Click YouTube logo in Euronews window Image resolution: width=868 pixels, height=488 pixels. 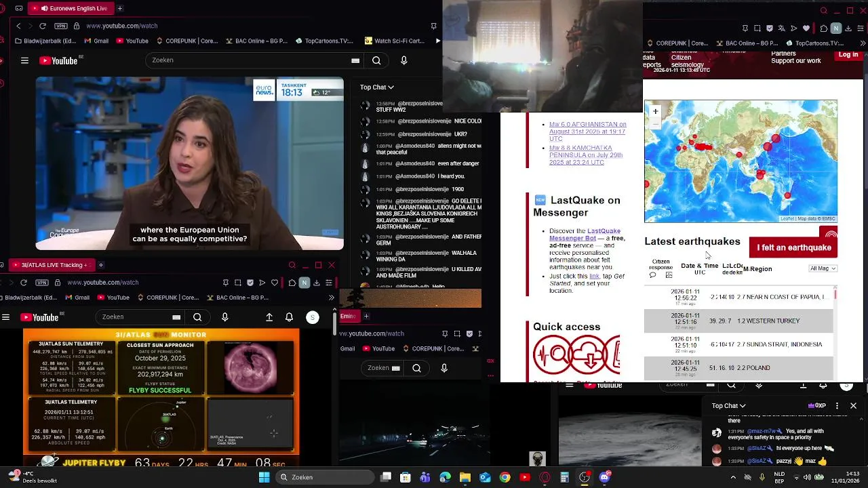tap(58, 60)
